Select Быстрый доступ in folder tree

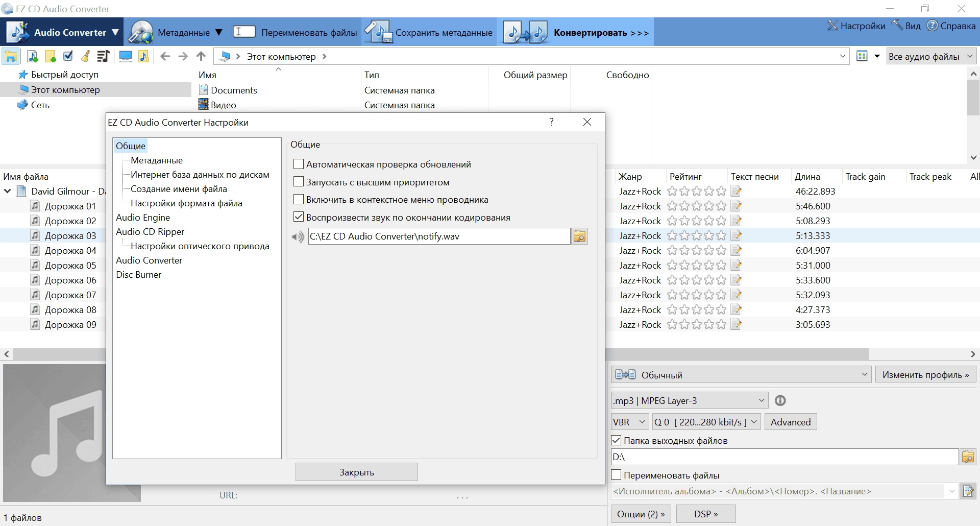[x=64, y=75]
